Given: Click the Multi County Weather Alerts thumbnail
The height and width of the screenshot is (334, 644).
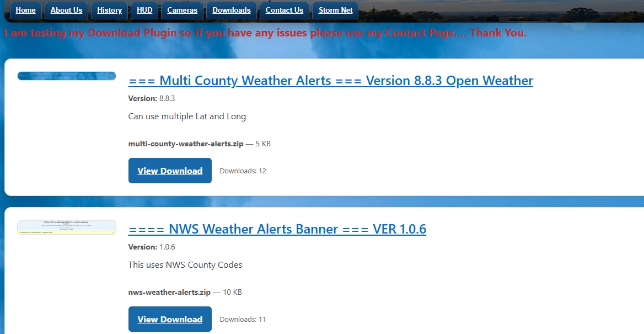Looking at the screenshot, I should 67,76.
